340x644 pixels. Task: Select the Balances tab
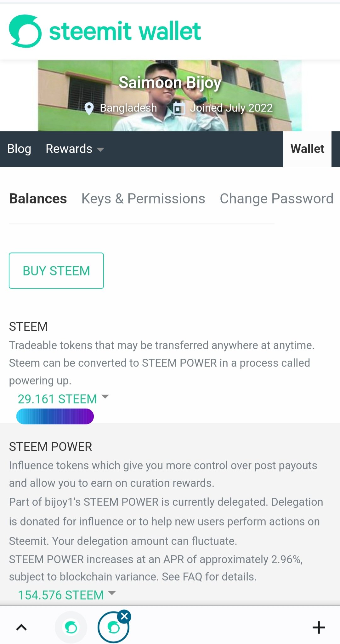pos(38,199)
